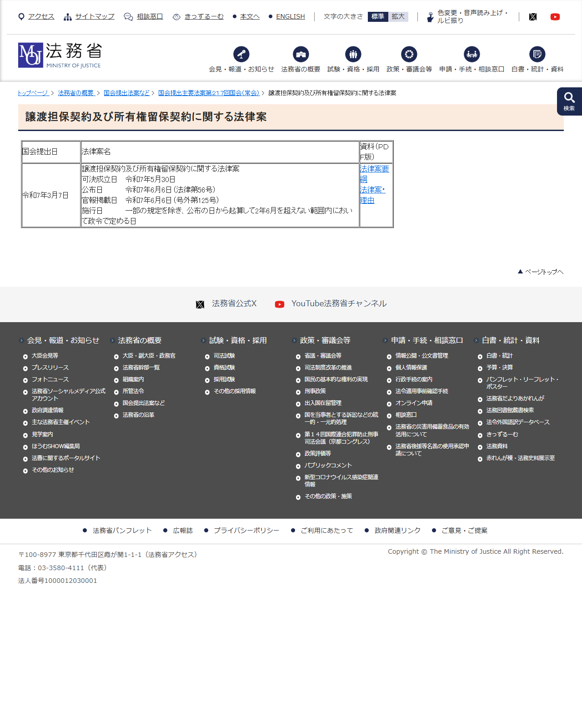Viewport: 582px width, 728px height.
Task: Switch to the ENGLISH site
Action: [x=291, y=17]
